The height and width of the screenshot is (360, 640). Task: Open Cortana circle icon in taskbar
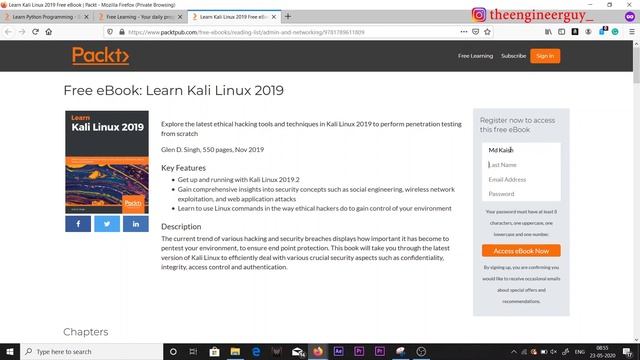coord(173,351)
